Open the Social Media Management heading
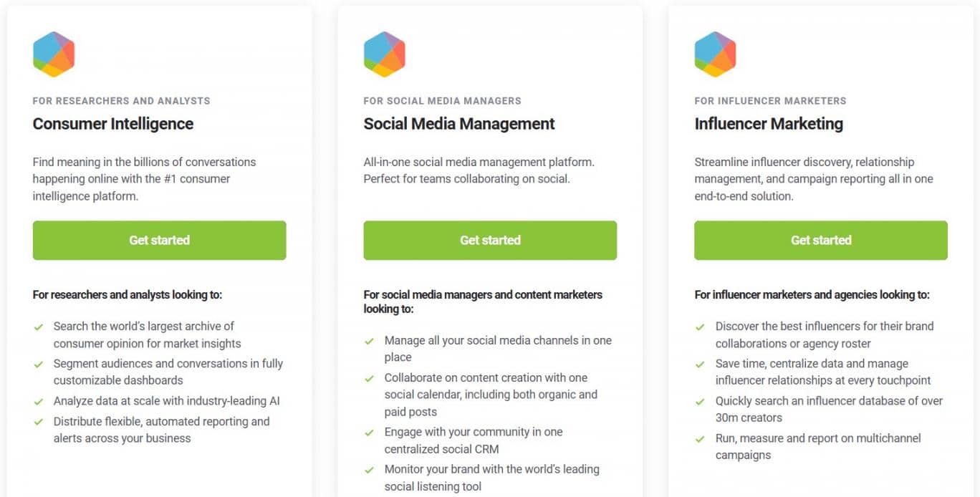 [x=459, y=124]
